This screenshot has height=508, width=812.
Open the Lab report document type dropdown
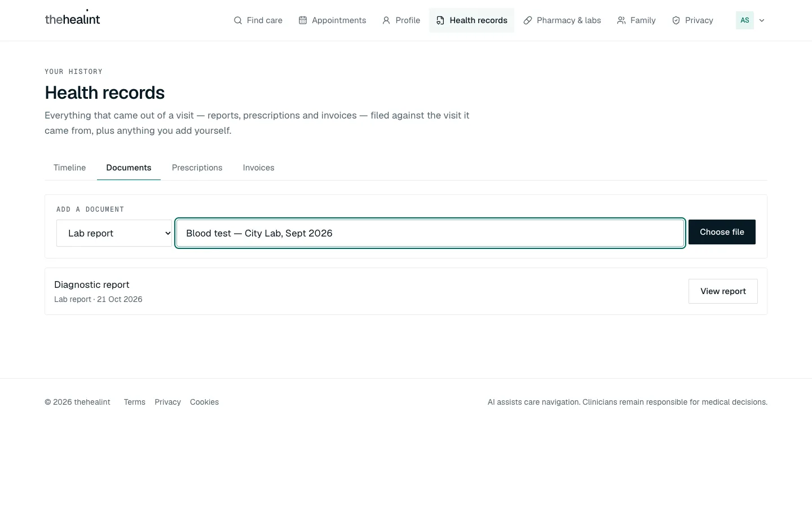tap(114, 233)
